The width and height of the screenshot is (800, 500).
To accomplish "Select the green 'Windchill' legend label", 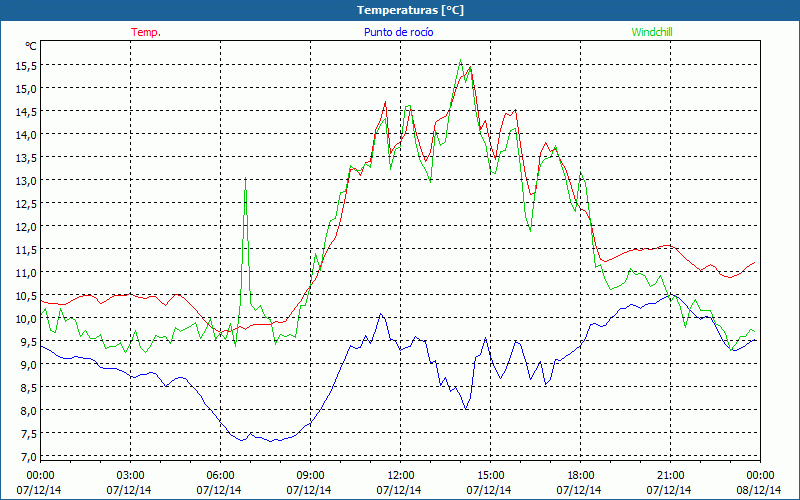I will tap(652, 32).
